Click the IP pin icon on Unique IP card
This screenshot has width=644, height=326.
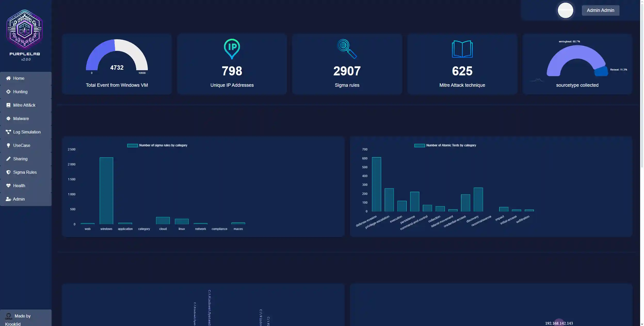(231, 49)
